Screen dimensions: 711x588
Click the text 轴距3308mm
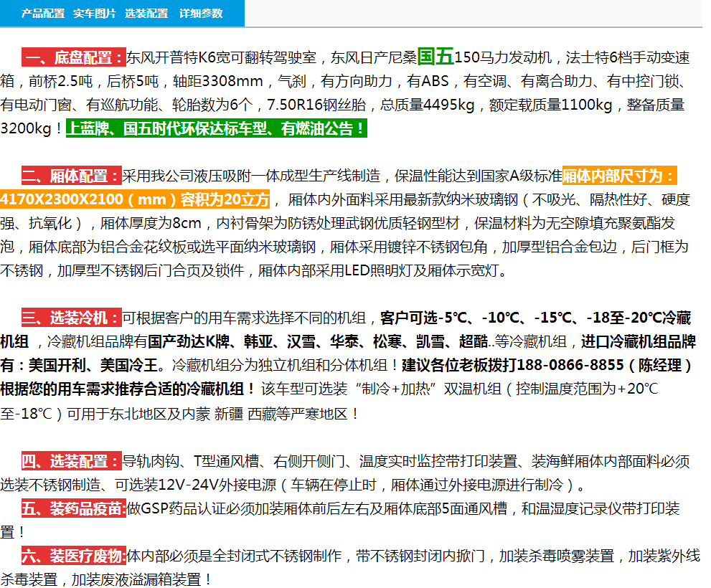(x=217, y=81)
